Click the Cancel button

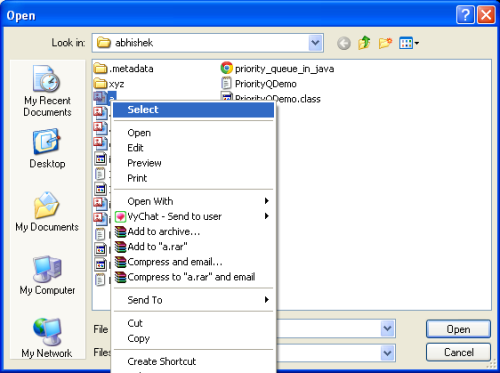pos(458,352)
